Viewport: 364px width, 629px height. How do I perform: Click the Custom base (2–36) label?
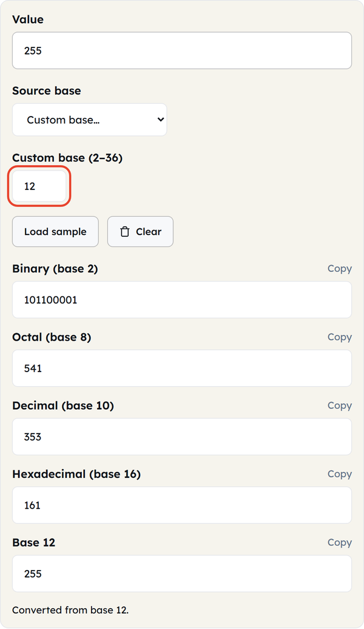point(67,158)
